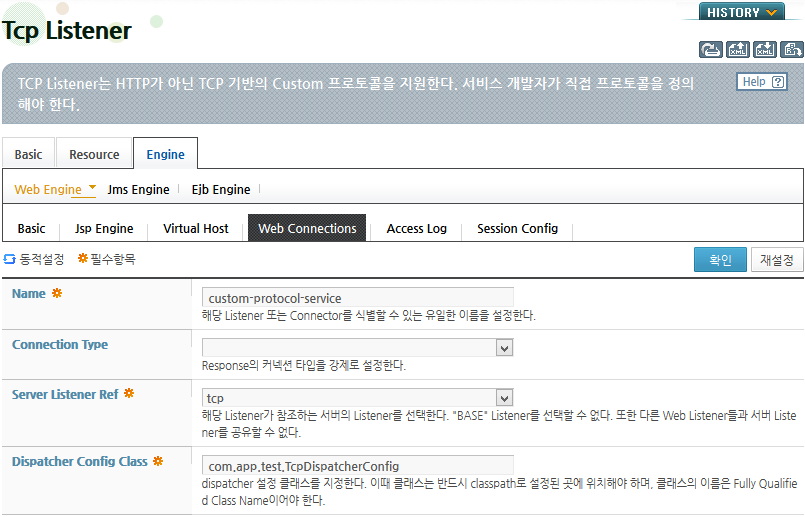Screen dimensions: 805x517
Task: Select the Engine tab
Action: tap(165, 154)
